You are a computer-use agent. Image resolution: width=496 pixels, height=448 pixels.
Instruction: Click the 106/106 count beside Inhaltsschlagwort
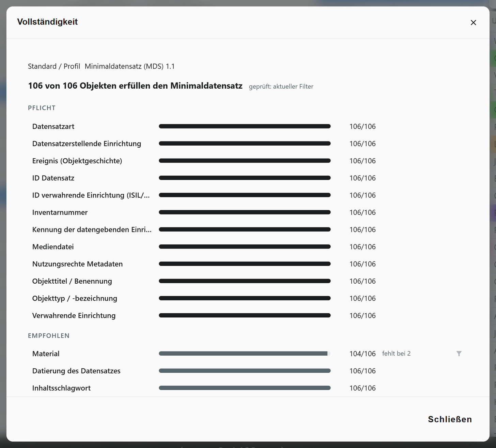pyautogui.click(x=362, y=388)
